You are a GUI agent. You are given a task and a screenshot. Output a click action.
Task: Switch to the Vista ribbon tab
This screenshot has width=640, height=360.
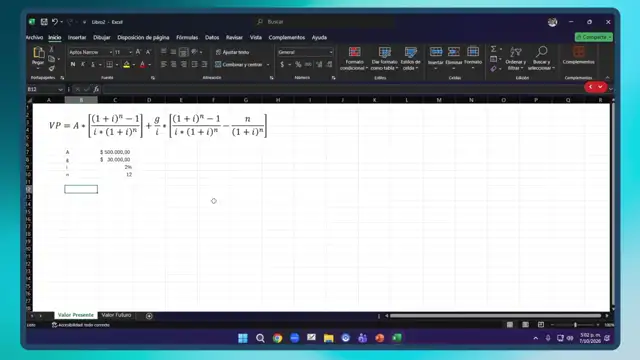256,37
